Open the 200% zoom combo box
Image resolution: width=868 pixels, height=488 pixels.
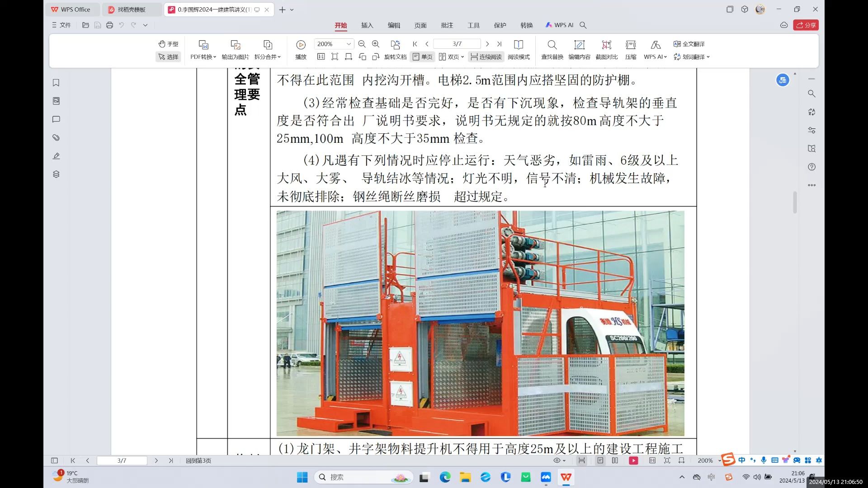[x=334, y=44]
